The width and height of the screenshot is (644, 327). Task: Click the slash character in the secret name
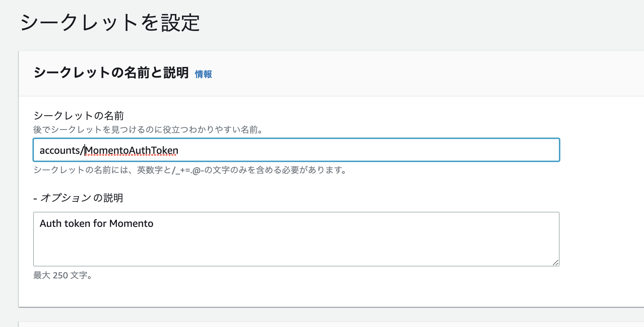pyautogui.click(x=82, y=150)
